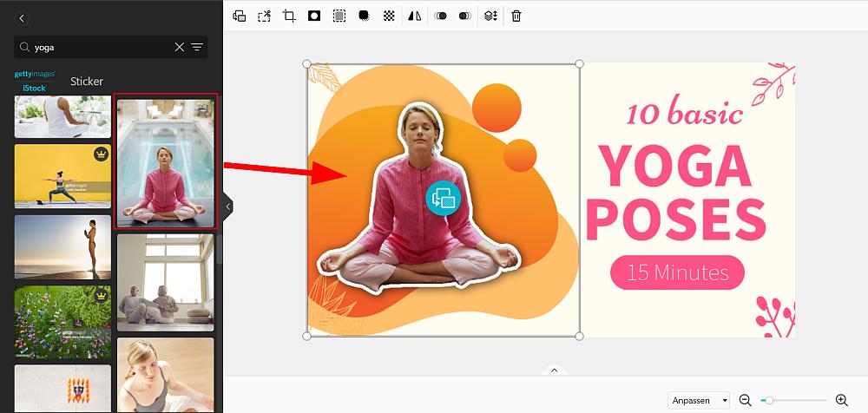Open the layer order icon

click(490, 16)
